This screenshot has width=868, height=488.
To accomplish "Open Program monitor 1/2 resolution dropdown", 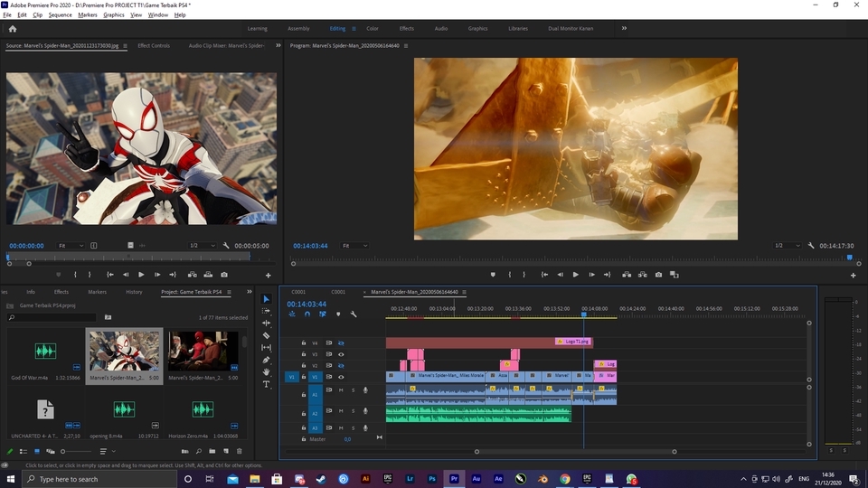I will point(788,246).
